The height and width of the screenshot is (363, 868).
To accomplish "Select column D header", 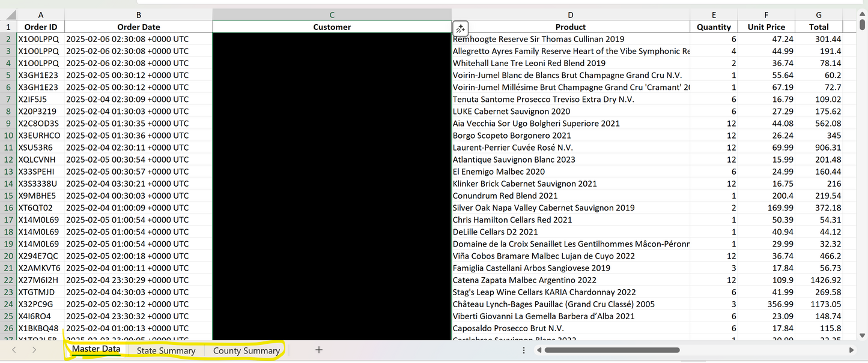I will click(x=570, y=15).
